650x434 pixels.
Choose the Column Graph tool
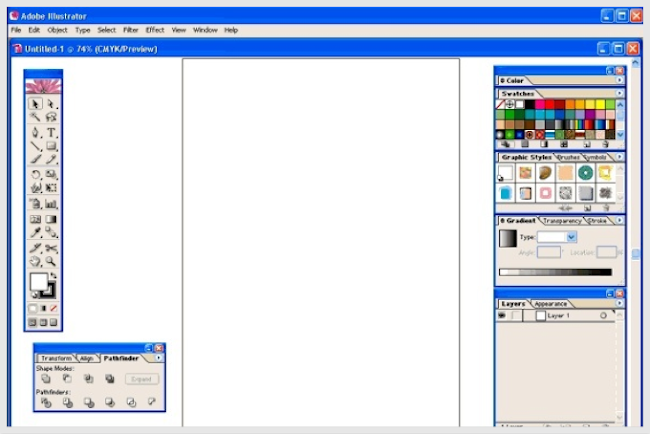(x=51, y=204)
